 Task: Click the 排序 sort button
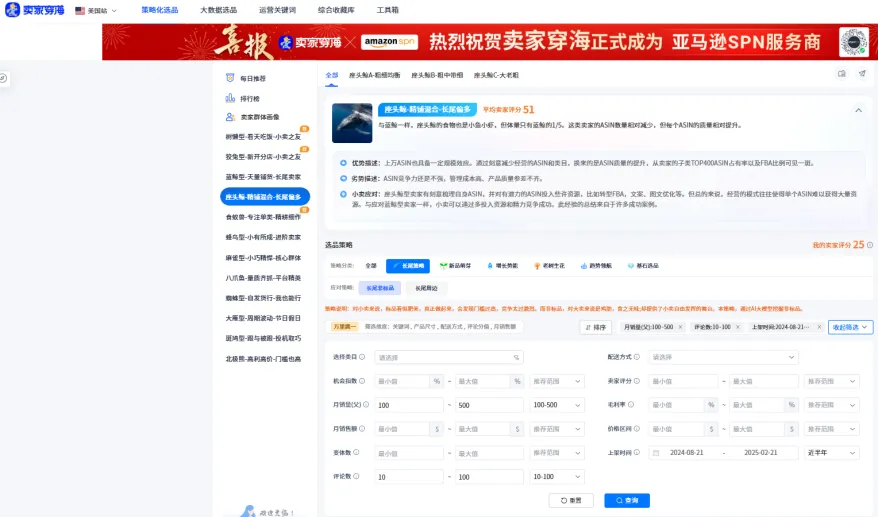595,327
